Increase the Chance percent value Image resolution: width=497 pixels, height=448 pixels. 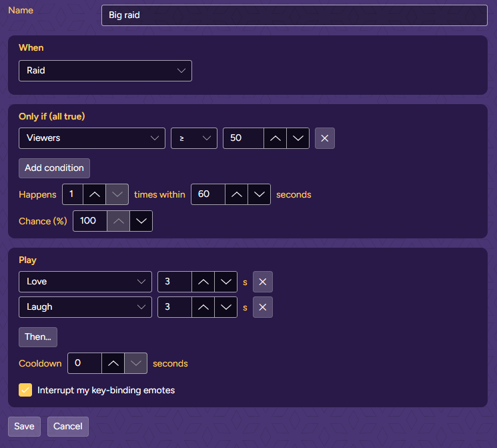[x=118, y=221]
